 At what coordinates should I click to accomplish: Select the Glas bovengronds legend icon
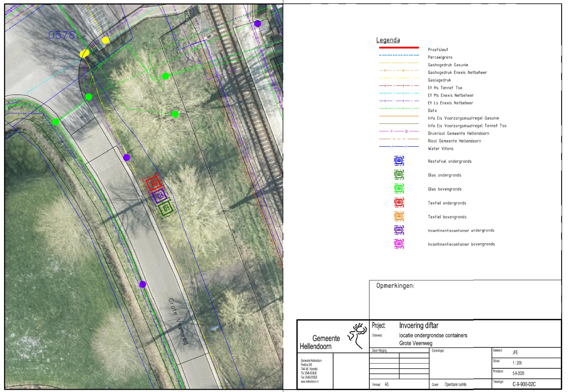[x=399, y=188]
